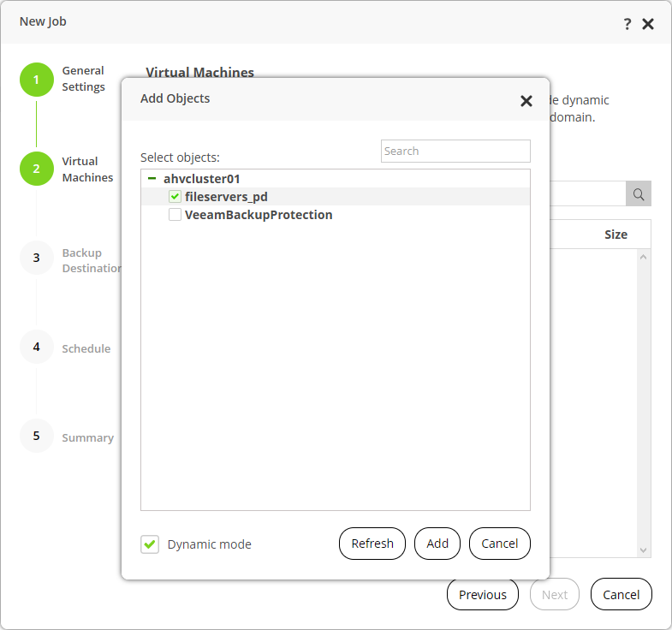672x630 pixels.
Task: Click the Refresh button
Action: pos(372,544)
